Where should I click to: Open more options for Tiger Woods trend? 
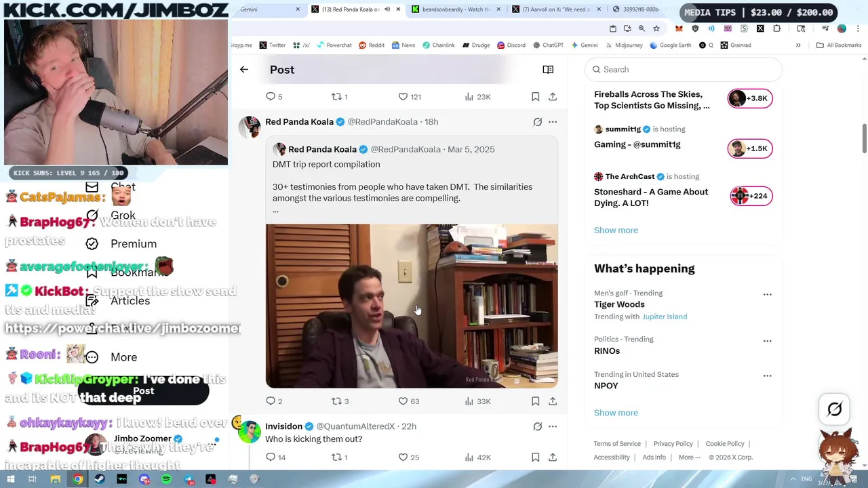[x=767, y=294]
